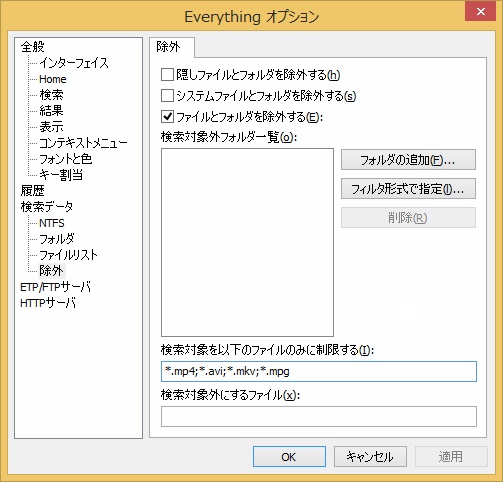Open ファイルリスト settings
This screenshot has width=503, height=482.
[x=68, y=255]
